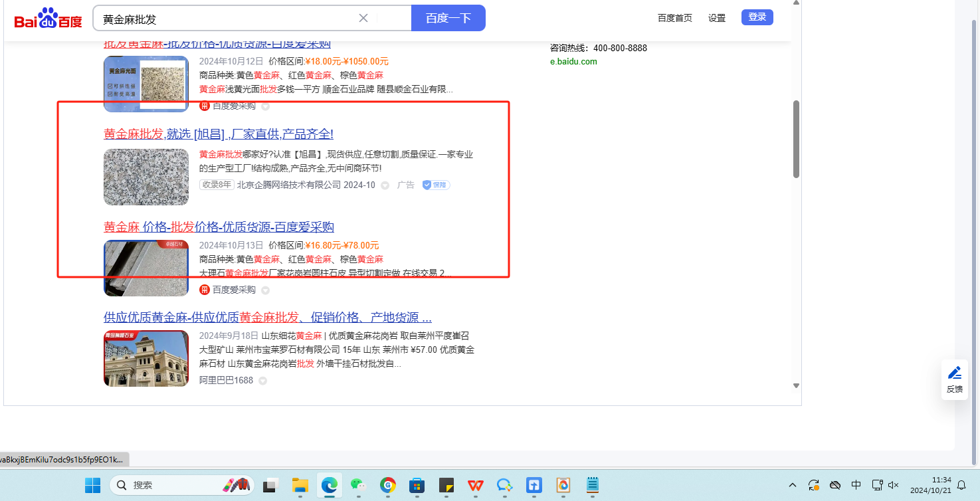The height and width of the screenshot is (501, 980).
Task: Click the page vertical scrollbar thumb
Action: pyautogui.click(x=796, y=140)
